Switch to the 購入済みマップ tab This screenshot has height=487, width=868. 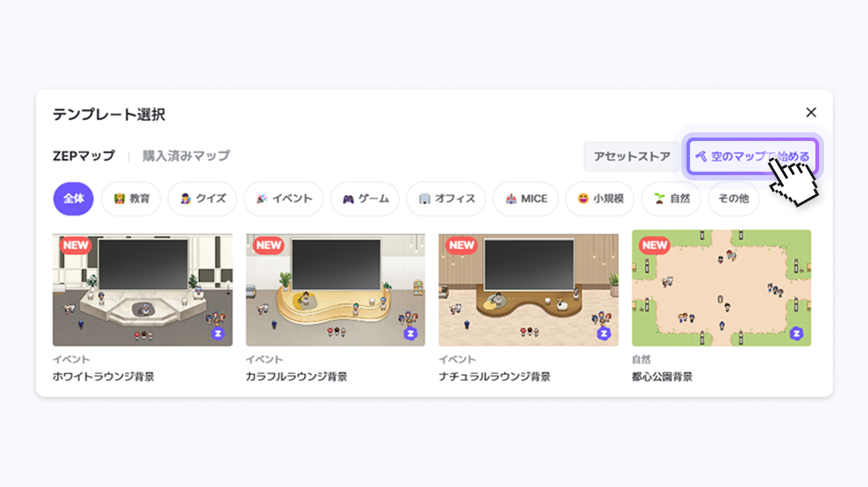coord(186,156)
